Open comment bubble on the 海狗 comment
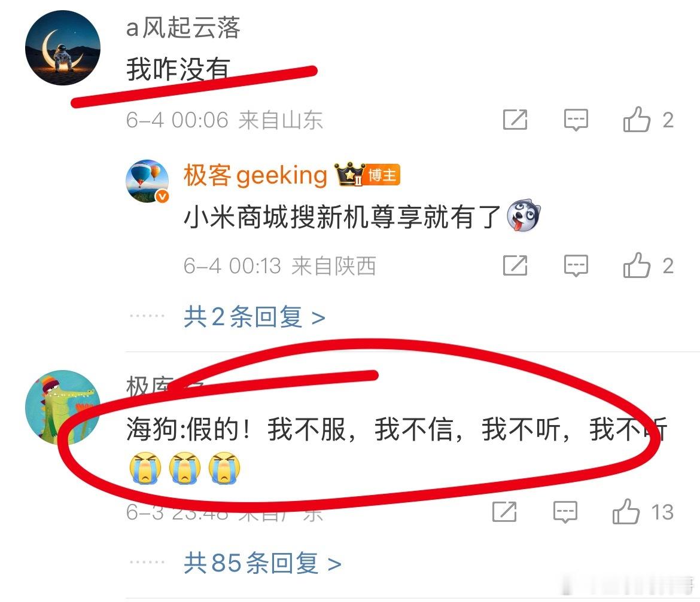Screen dimensions: 700x602 [x=565, y=512]
